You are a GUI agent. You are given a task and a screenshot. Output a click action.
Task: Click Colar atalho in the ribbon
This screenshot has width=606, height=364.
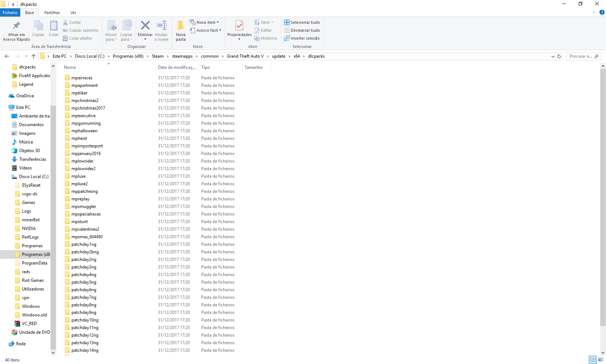coord(77,38)
